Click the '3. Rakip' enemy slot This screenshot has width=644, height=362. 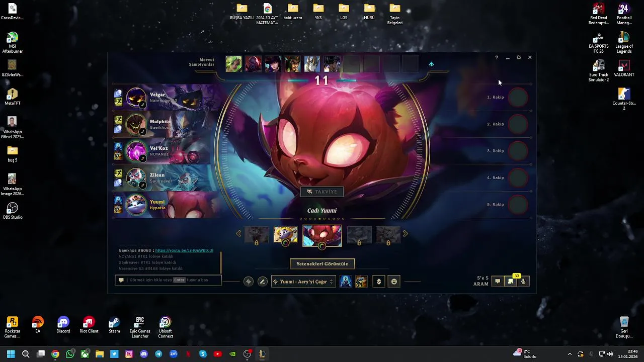coord(508,151)
